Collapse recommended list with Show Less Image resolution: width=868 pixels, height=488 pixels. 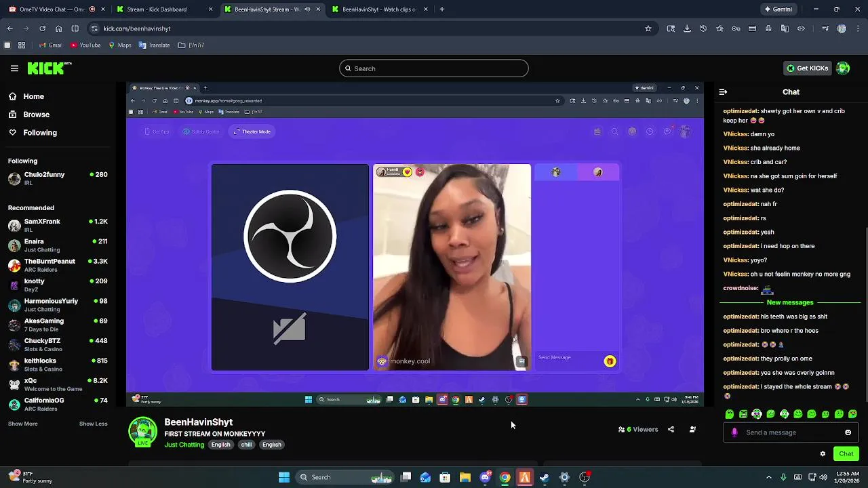(93, 424)
